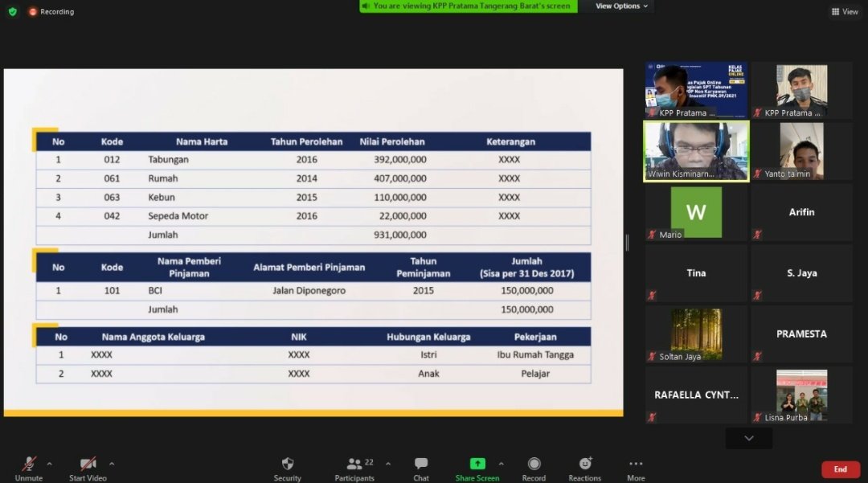This screenshot has height=483, width=868.
Task: Open the More options icon
Action: [636, 465]
